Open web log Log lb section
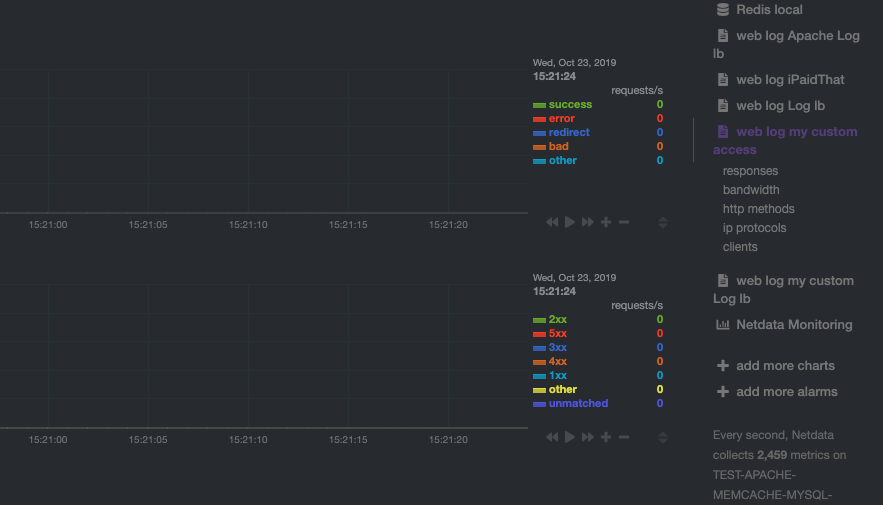The width and height of the screenshot is (883, 505). click(x=781, y=105)
